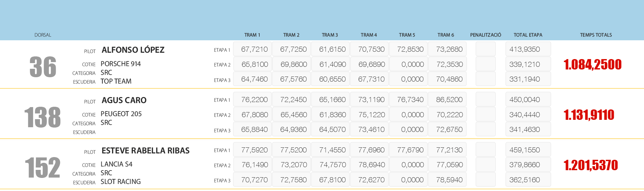Click the red total time 1.084,2500
Viewport: 644px width, 191px height.
coord(592,64)
